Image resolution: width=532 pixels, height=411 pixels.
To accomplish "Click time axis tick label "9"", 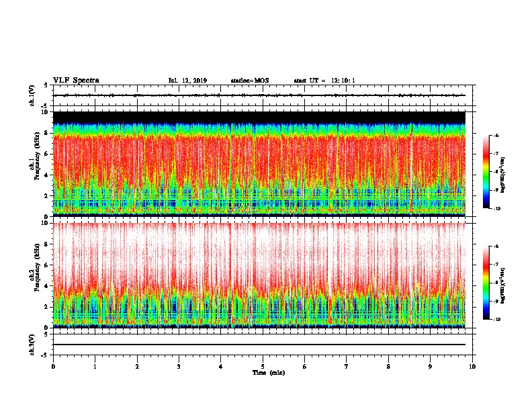I will click(x=430, y=367).
